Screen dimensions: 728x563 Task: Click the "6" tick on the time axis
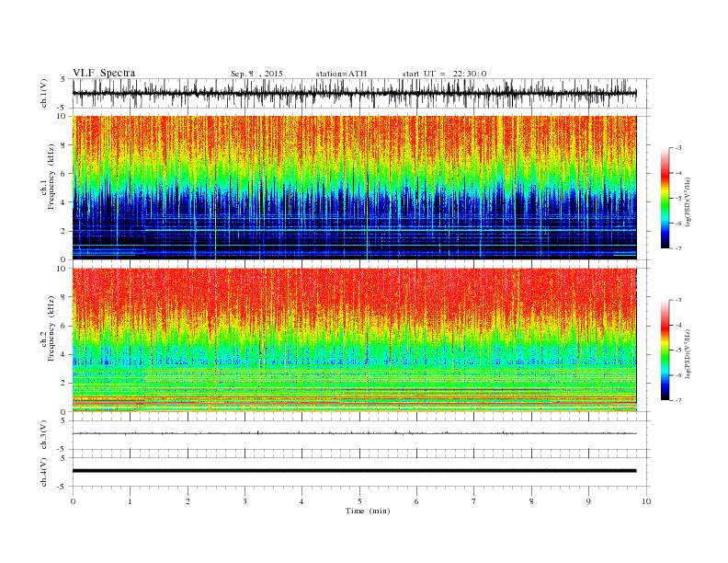click(416, 501)
